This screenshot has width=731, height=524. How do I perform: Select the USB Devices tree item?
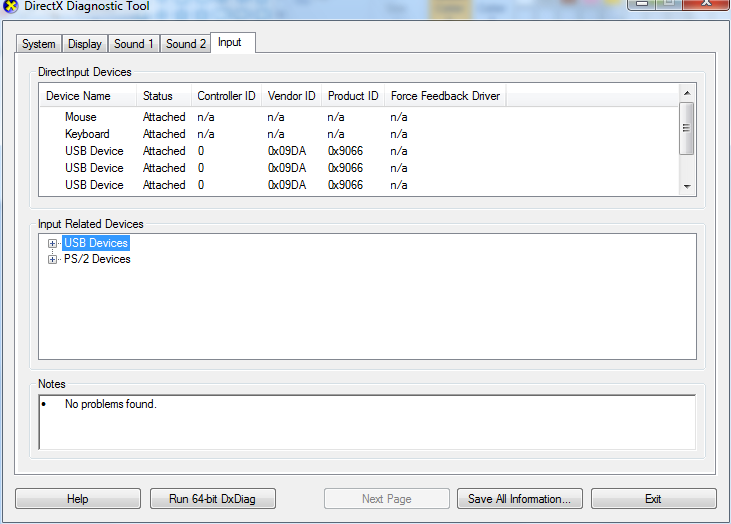pos(96,243)
